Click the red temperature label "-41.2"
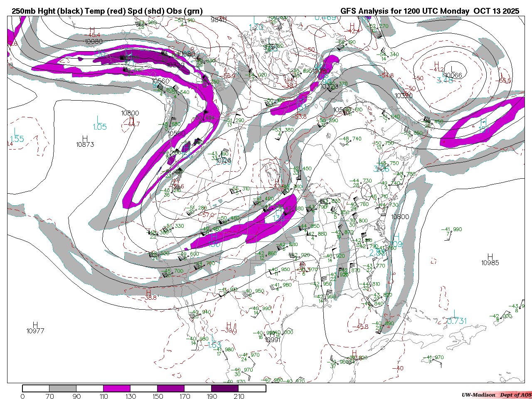The width and height of the screenshot is (532, 399). click(436, 69)
